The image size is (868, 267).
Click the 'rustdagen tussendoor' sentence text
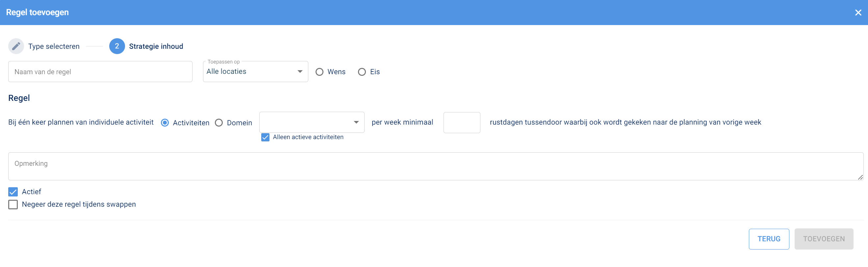pyautogui.click(x=625, y=122)
